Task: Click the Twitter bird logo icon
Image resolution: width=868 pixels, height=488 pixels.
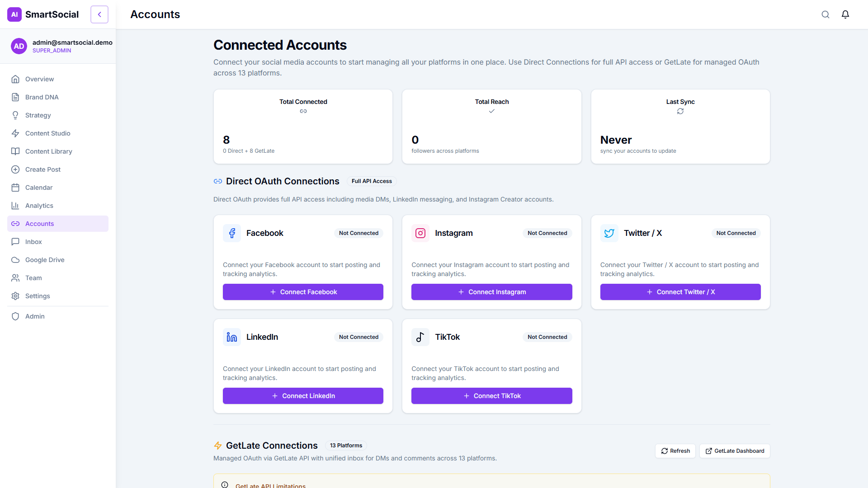Action: pos(609,233)
